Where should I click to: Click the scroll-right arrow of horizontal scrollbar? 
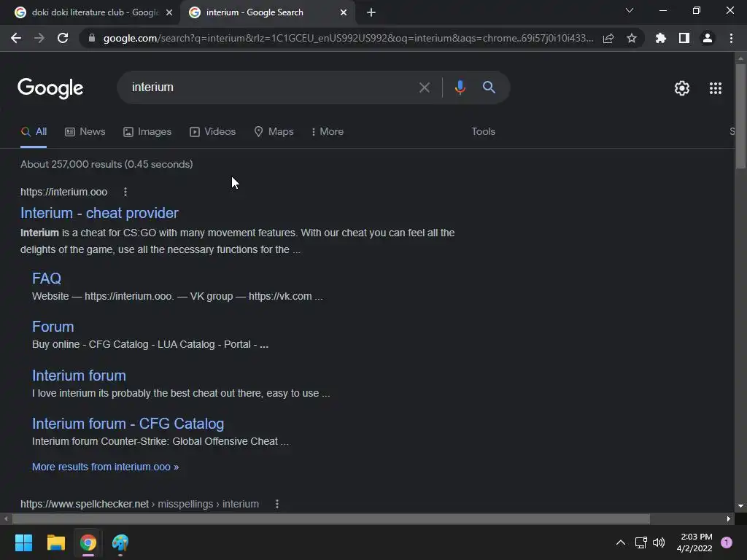[x=729, y=518]
